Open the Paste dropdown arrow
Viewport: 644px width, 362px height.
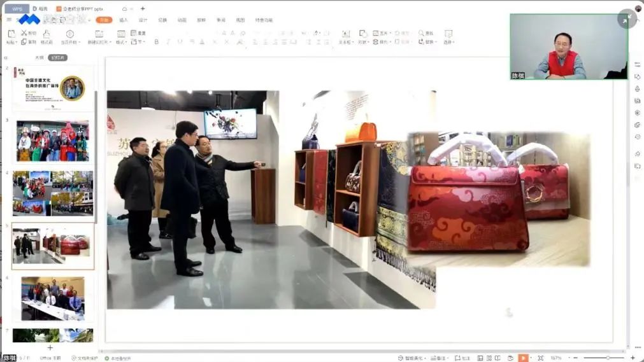[16, 42]
